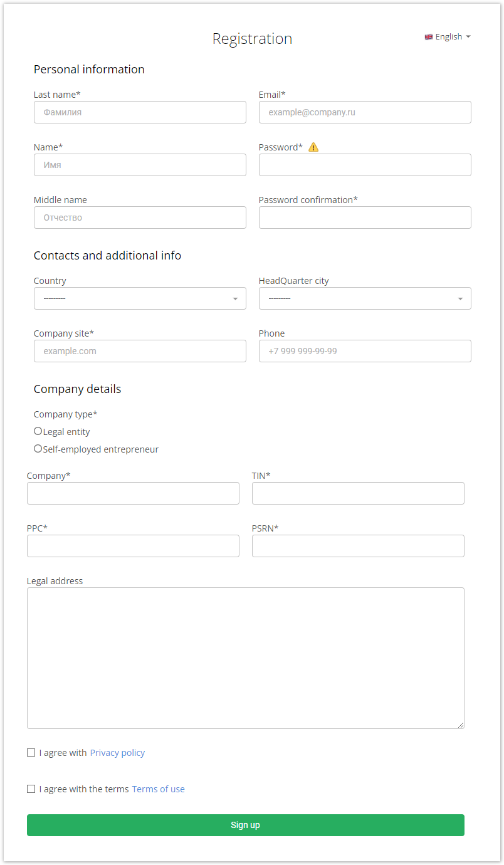Choose Self-employed entrepreneur company type

[38, 449]
